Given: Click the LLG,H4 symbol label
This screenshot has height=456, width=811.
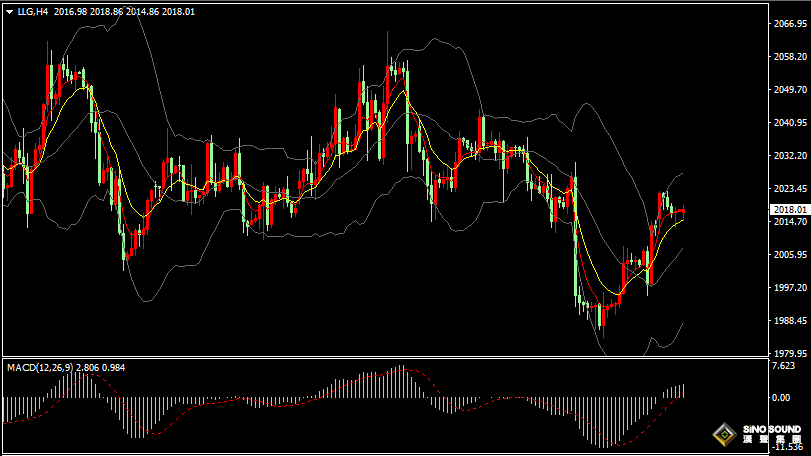Looking at the screenshot, I should (33, 12).
